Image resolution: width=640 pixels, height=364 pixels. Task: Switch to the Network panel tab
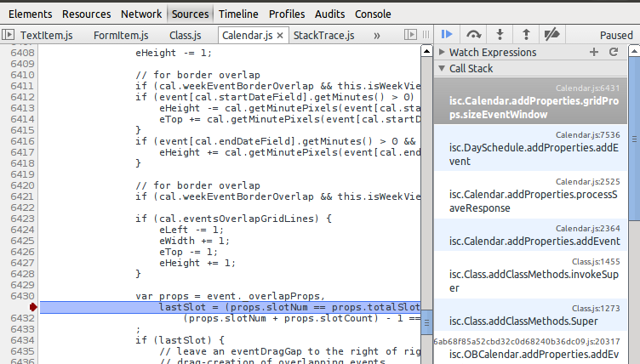141,14
